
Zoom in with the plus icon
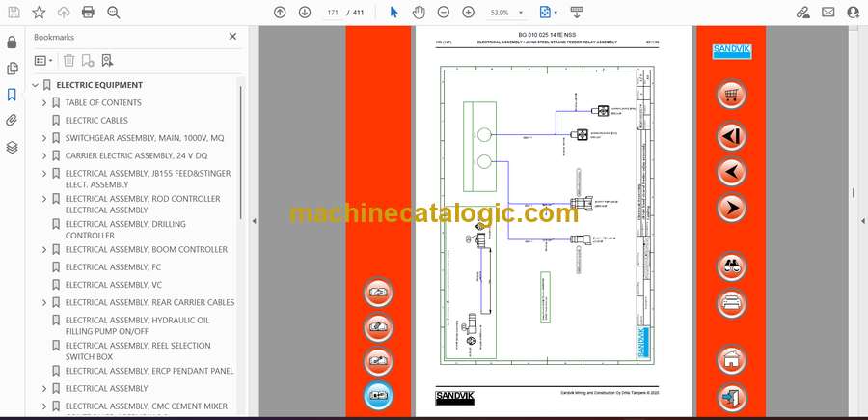coord(469,13)
